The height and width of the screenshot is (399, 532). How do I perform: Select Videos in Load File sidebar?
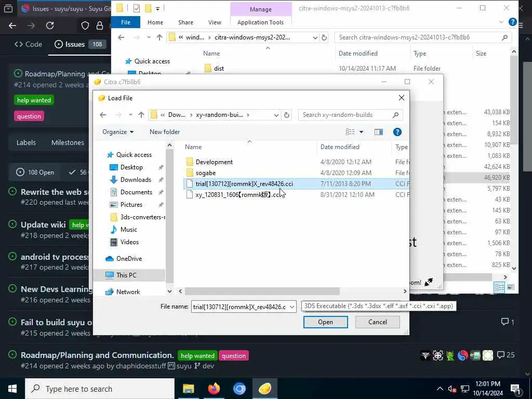click(129, 242)
